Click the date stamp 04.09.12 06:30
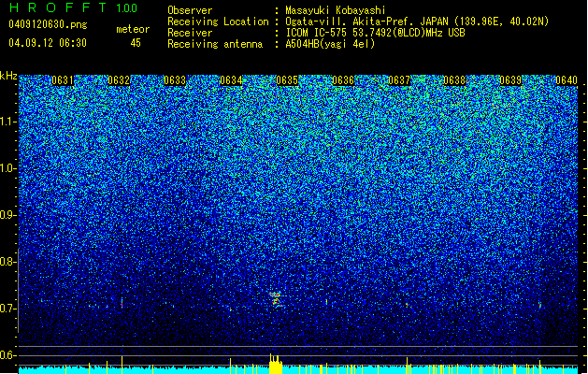 [x=48, y=43]
